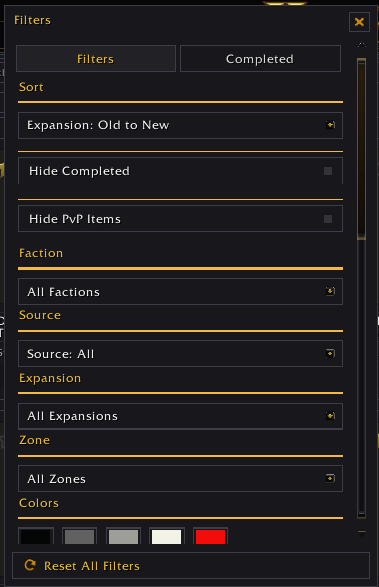Click the arrow icon beside All Factions
Screen dimensions: 379x587
pos(330,291)
